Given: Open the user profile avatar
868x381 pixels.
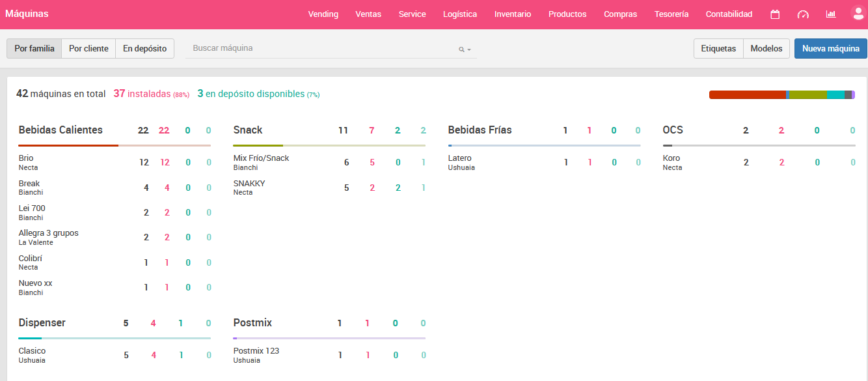Looking at the screenshot, I should pos(858,14).
